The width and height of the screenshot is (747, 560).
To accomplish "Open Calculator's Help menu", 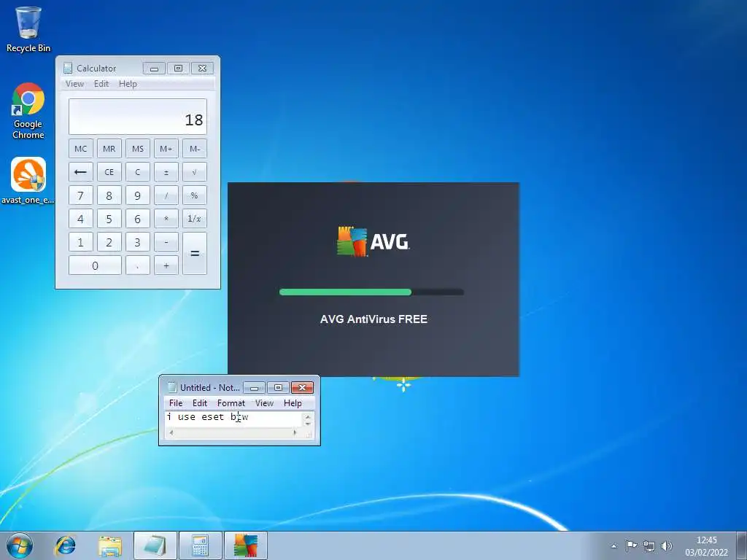I will (128, 84).
